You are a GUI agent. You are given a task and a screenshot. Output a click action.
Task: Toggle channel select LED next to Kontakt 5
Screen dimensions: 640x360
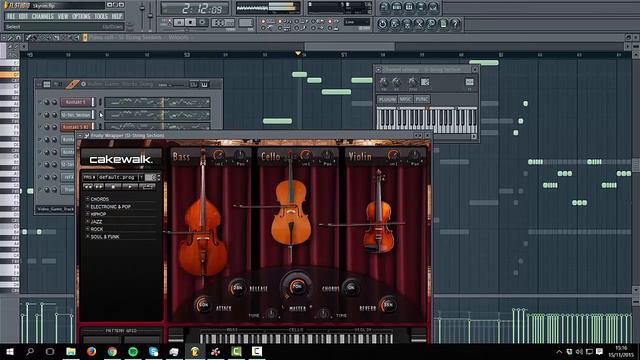click(x=99, y=102)
